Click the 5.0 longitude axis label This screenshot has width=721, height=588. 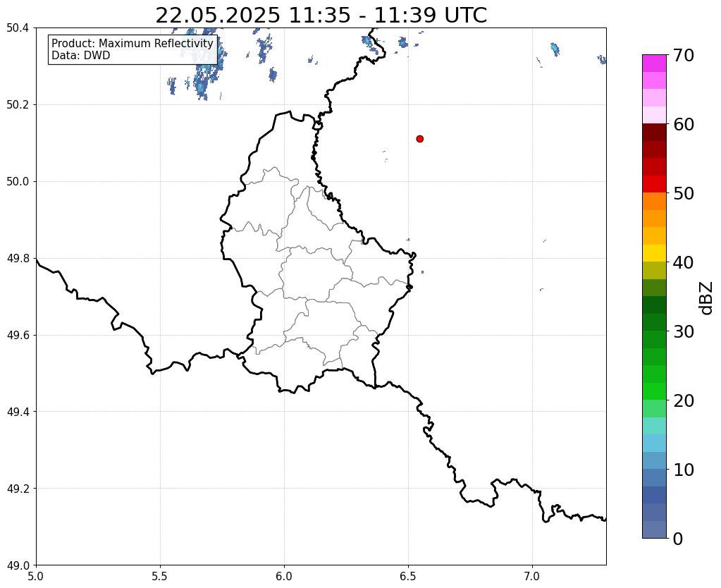(x=36, y=576)
